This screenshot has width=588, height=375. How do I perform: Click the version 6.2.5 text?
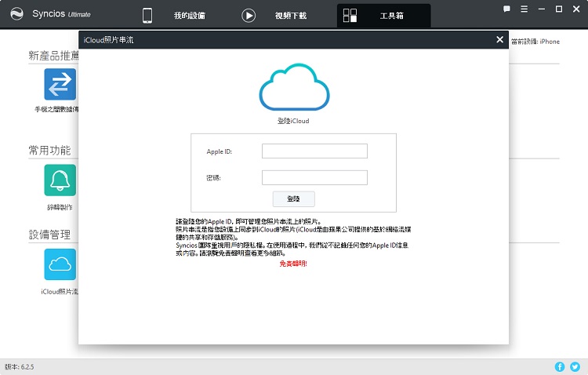click(20, 366)
